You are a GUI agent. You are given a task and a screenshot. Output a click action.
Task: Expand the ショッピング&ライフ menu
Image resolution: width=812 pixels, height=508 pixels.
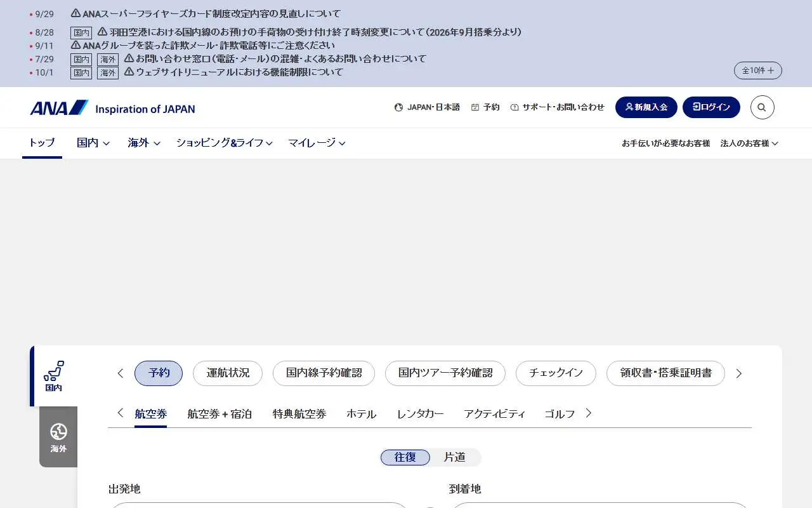pyautogui.click(x=225, y=143)
